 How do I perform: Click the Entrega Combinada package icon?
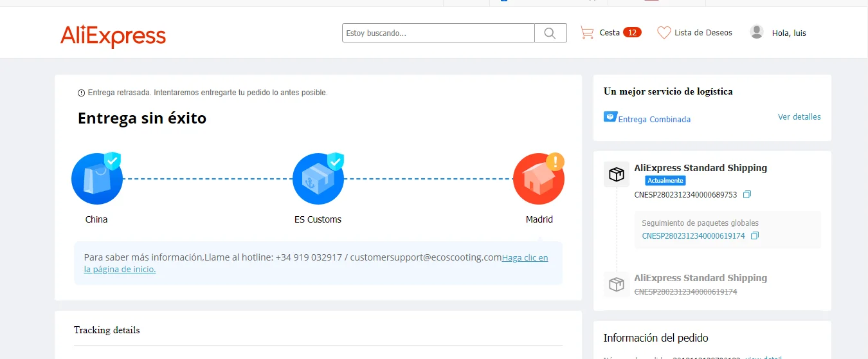610,116
